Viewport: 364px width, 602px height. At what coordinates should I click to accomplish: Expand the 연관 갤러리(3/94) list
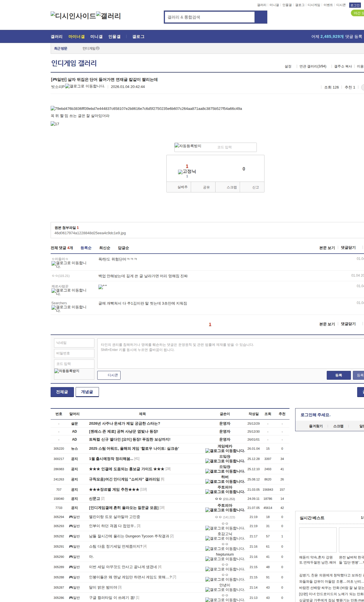pos(313,66)
